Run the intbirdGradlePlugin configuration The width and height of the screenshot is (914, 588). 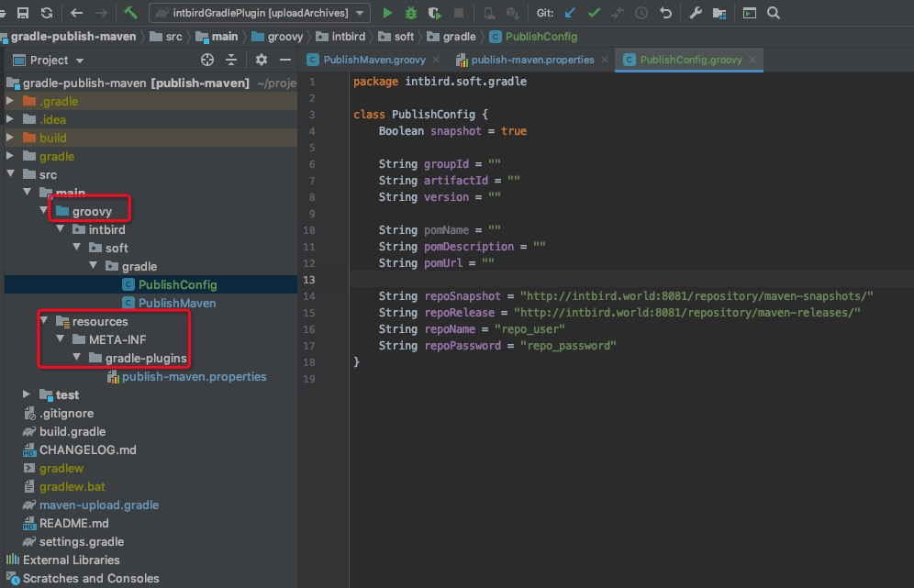[388, 14]
